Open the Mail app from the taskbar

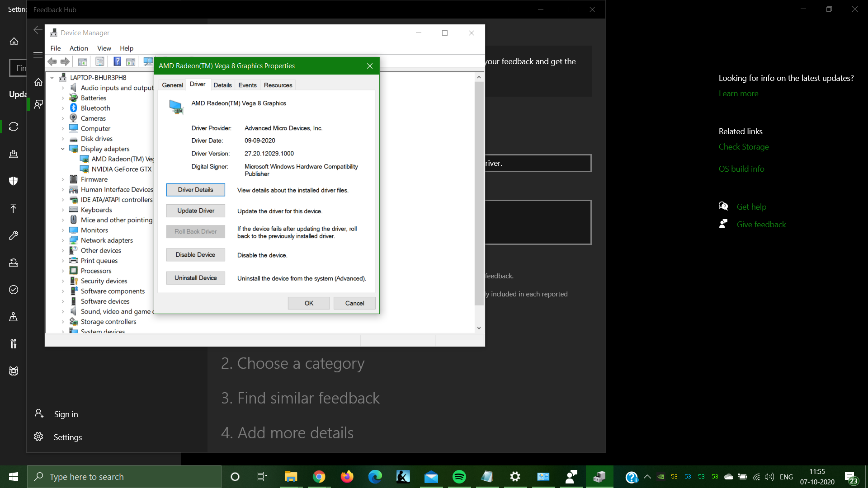[x=431, y=477]
